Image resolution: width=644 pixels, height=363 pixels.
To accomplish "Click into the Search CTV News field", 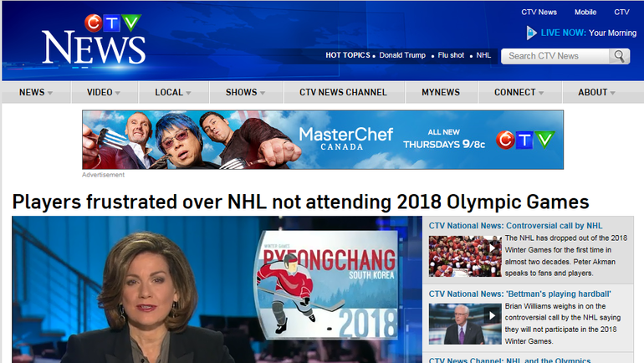I will (x=555, y=56).
